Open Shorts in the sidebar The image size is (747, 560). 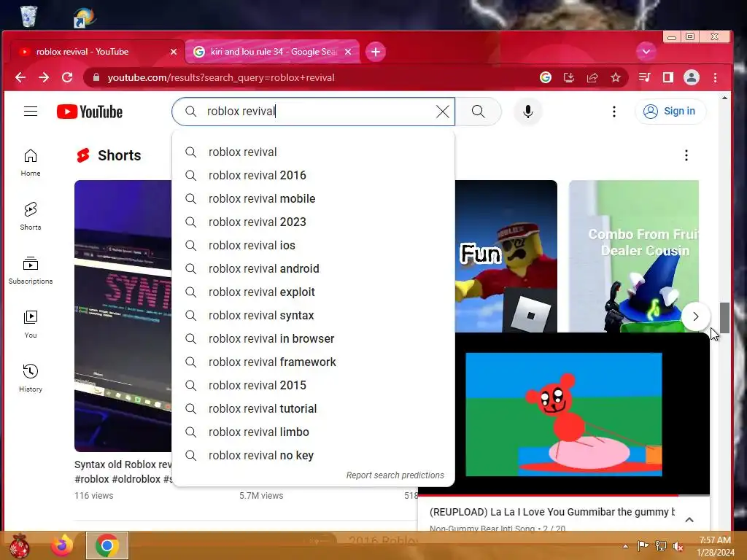31,216
